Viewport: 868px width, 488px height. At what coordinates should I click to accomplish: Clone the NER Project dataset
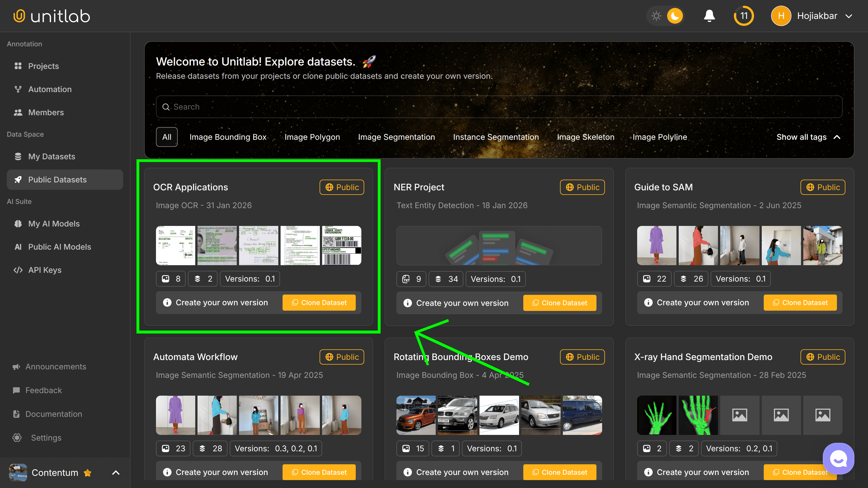(559, 303)
